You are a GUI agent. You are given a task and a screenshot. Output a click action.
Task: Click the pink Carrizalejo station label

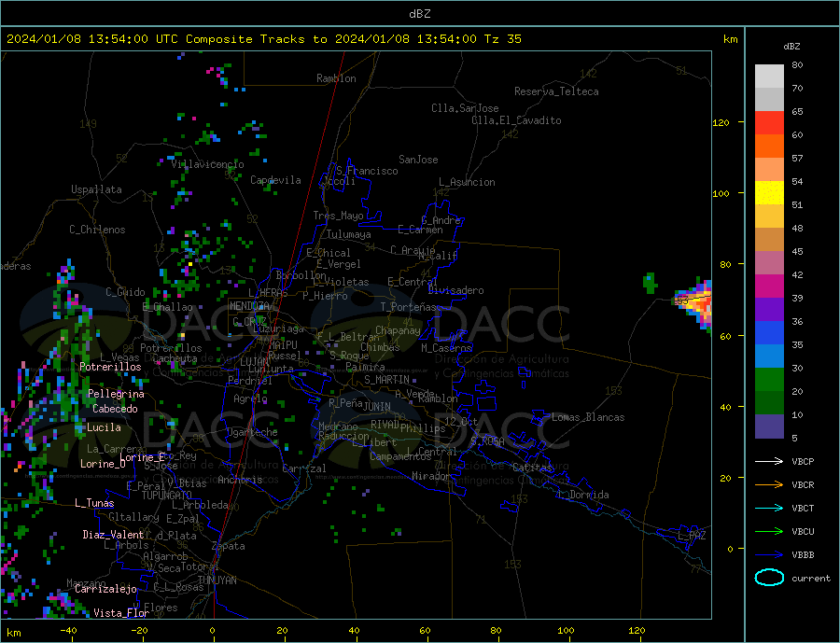tap(105, 590)
